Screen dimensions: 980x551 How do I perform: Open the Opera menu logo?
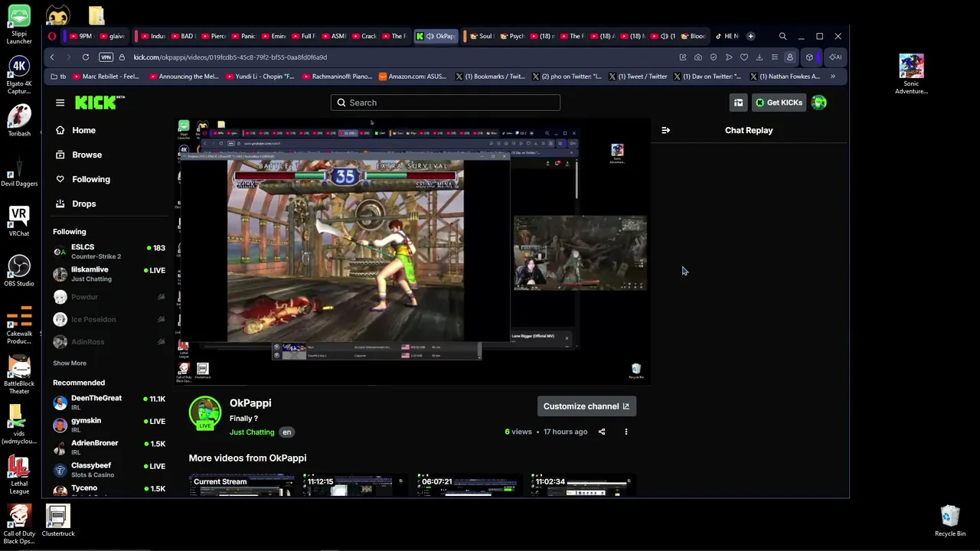coord(52,36)
